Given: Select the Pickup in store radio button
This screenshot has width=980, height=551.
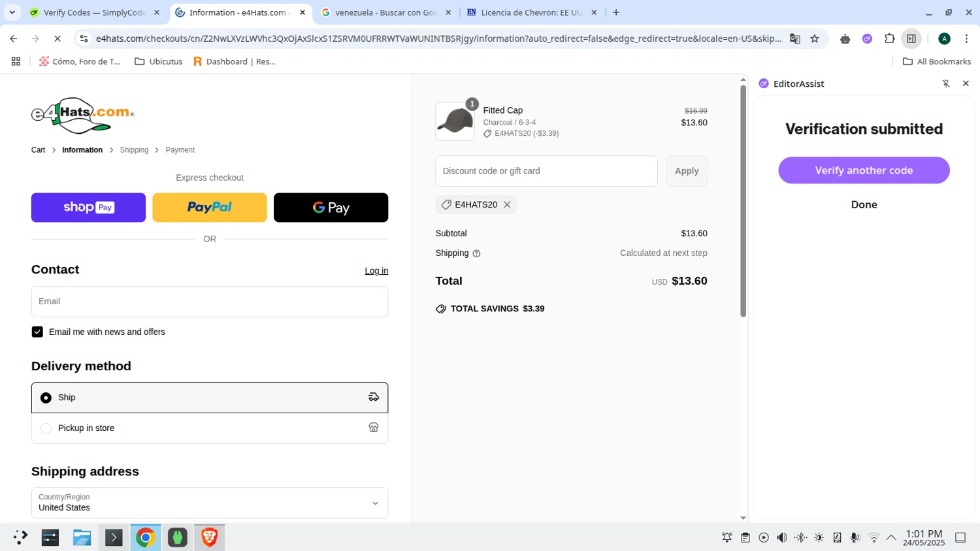Looking at the screenshot, I should [x=46, y=428].
